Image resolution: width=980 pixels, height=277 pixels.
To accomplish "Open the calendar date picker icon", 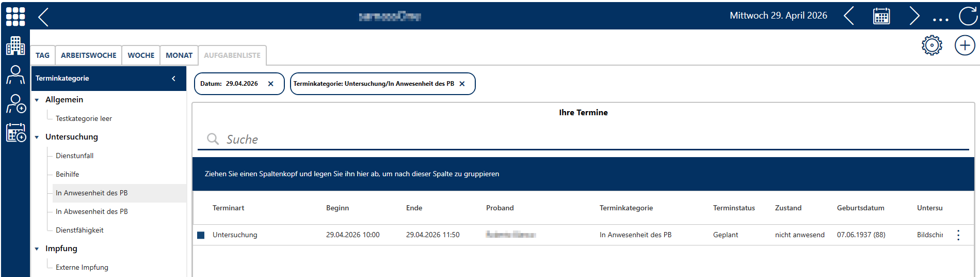I will tap(881, 16).
